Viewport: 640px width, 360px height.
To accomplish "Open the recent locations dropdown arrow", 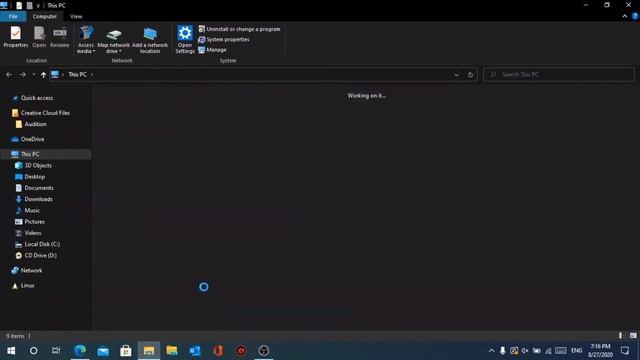I will [33, 75].
